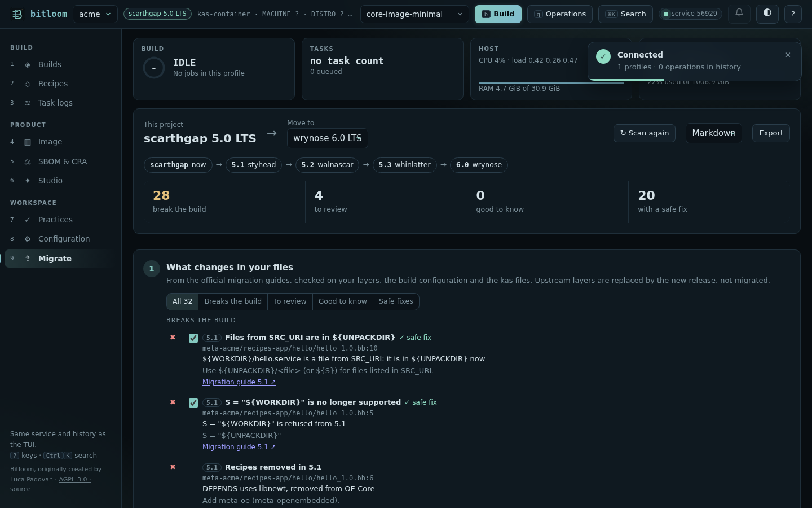Click the help question mark icon
This screenshot has width=812, height=508.
tap(793, 14)
